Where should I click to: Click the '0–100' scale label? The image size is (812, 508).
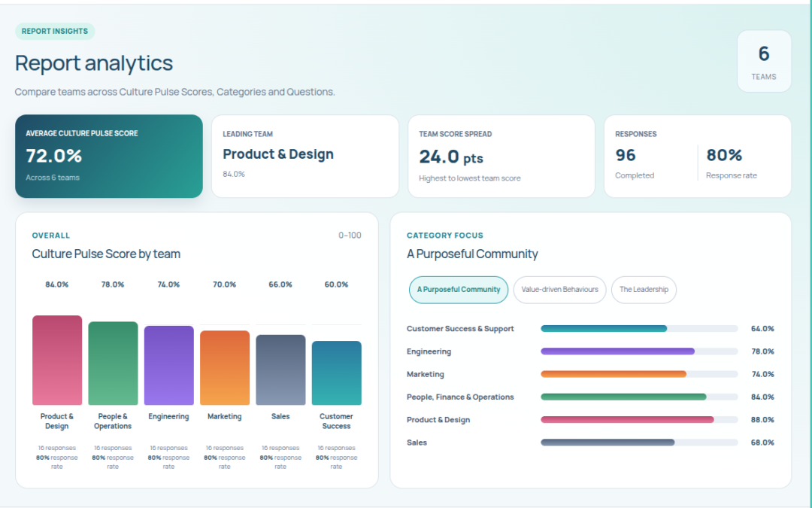click(x=350, y=236)
